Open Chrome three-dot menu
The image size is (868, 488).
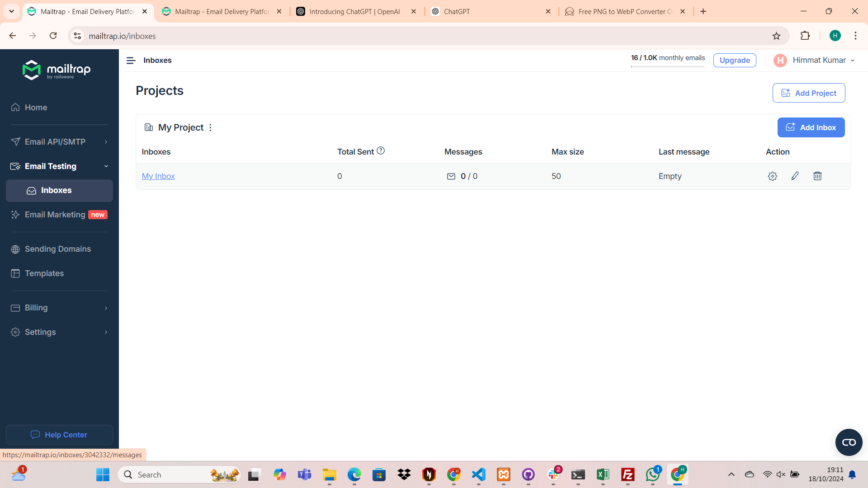(855, 36)
